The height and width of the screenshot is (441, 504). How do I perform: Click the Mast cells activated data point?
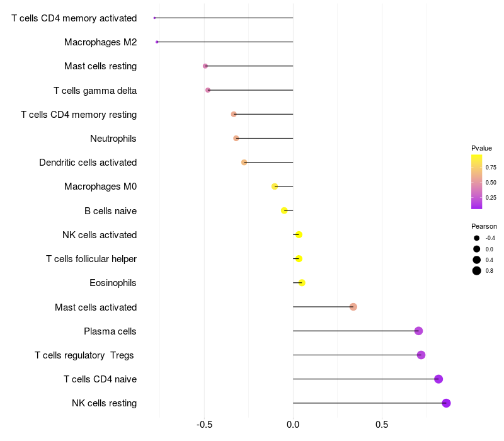pyautogui.click(x=353, y=307)
